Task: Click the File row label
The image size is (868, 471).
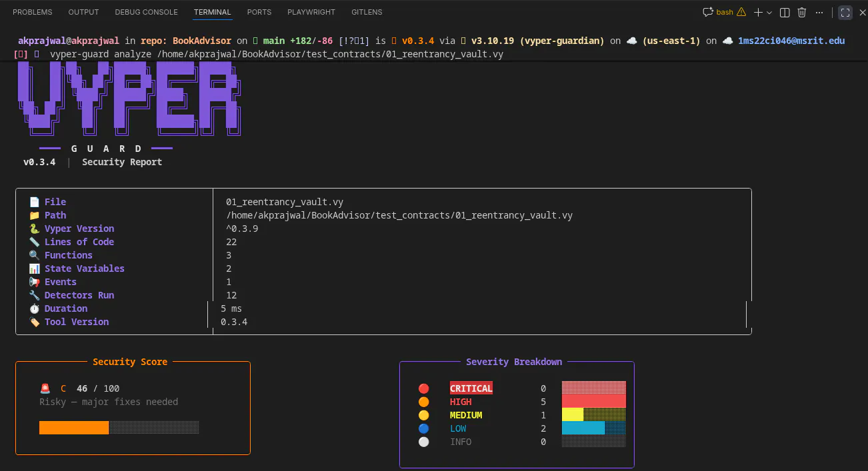Action: [55, 202]
